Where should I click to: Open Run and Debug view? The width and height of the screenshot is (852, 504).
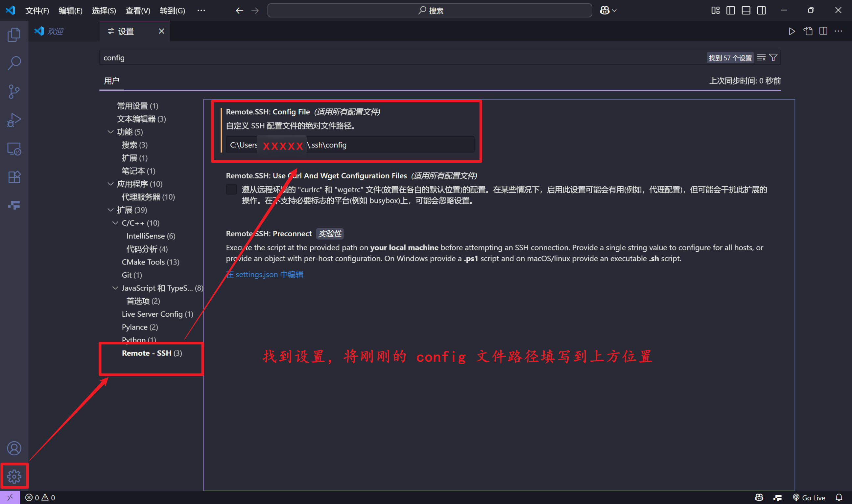pyautogui.click(x=14, y=120)
